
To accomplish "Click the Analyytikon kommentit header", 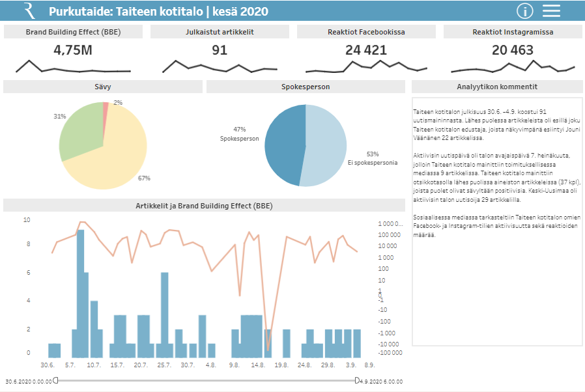I will (497, 87).
